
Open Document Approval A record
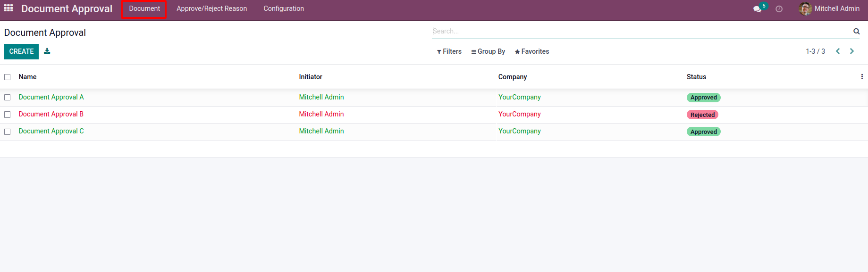tap(51, 97)
